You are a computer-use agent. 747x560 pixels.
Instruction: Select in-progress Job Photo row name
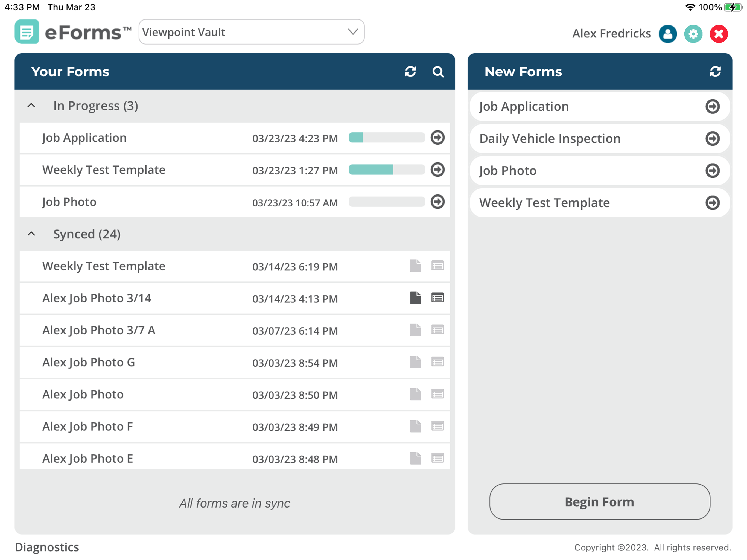coord(69,202)
